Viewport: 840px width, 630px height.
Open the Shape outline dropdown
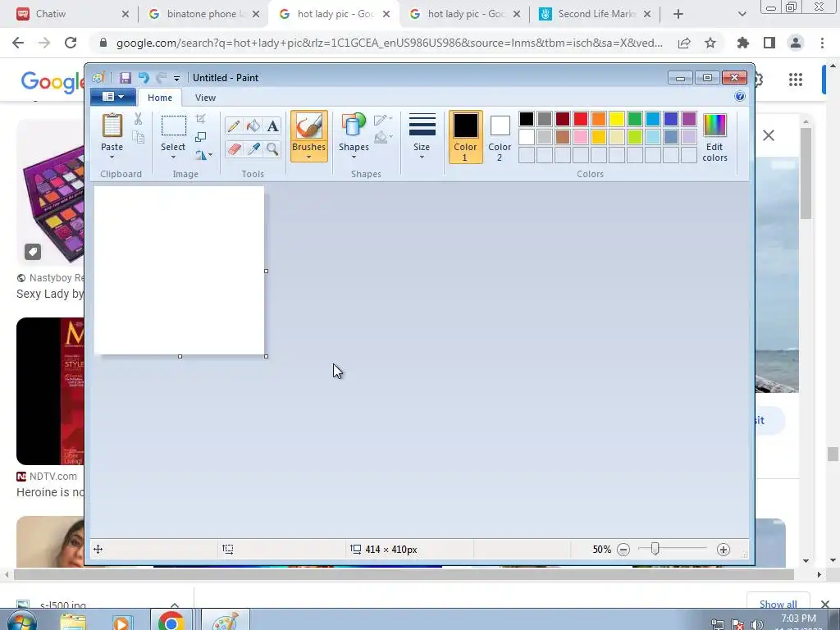(x=383, y=119)
